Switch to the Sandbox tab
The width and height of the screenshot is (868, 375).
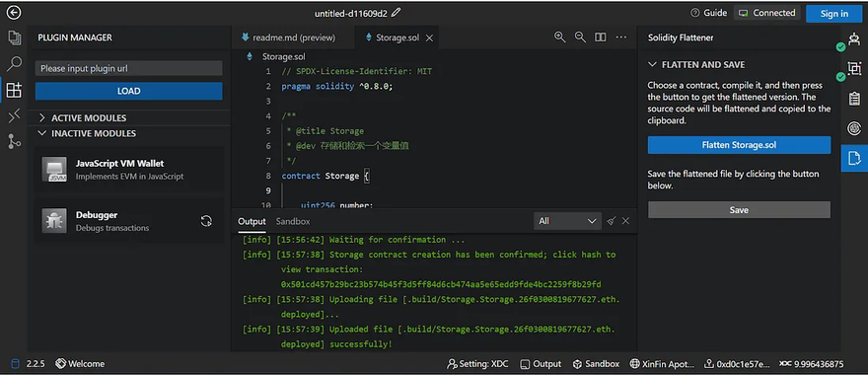(x=293, y=221)
